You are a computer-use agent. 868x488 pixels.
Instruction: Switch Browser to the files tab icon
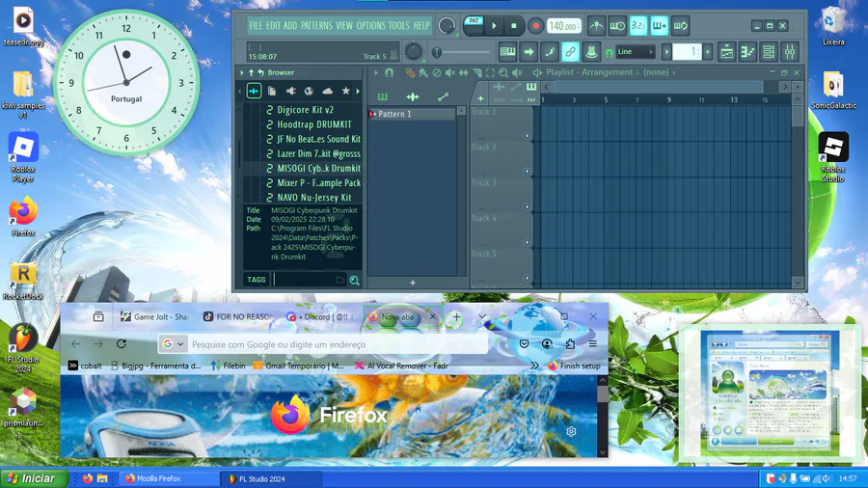click(272, 91)
